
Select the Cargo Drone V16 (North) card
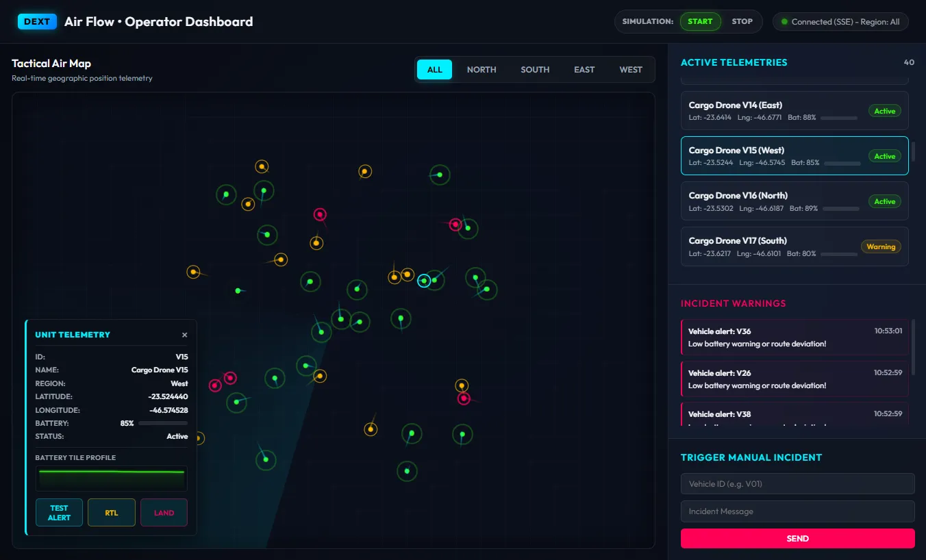coord(794,201)
